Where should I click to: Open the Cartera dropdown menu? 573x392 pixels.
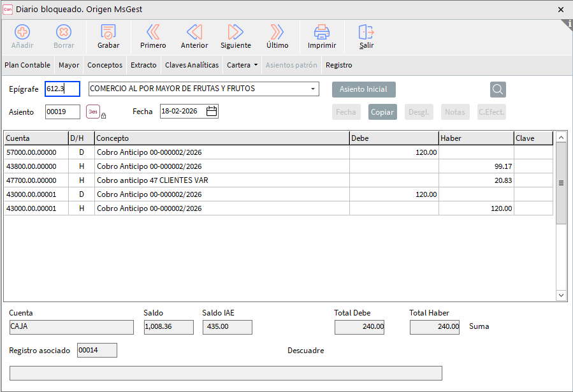coord(242,65)
